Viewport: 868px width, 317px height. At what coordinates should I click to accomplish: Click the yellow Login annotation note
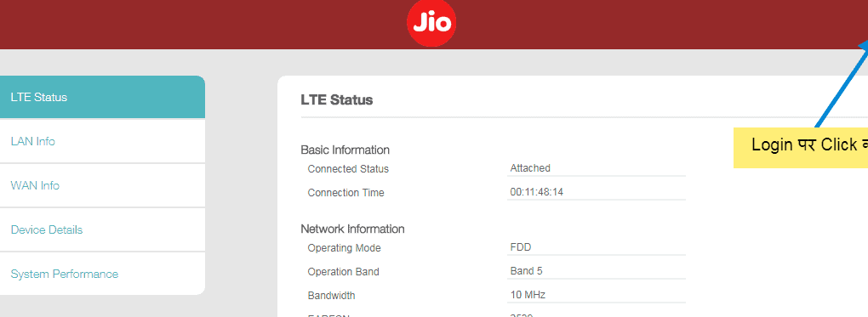pos(801,147)
